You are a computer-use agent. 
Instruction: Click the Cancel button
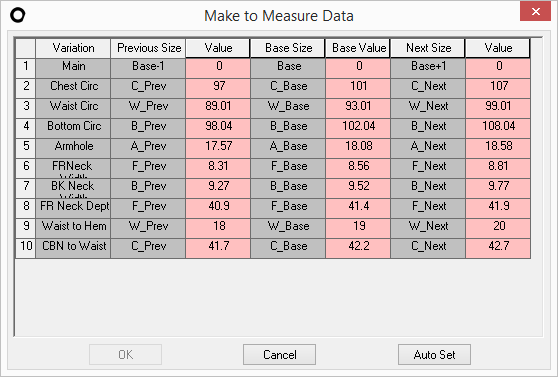point(279,355)
